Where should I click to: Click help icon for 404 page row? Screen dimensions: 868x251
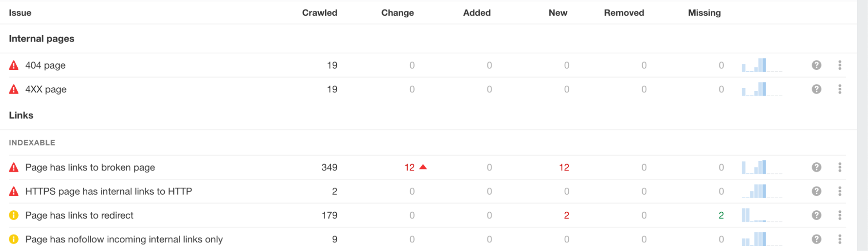click(x=816, y=65)
